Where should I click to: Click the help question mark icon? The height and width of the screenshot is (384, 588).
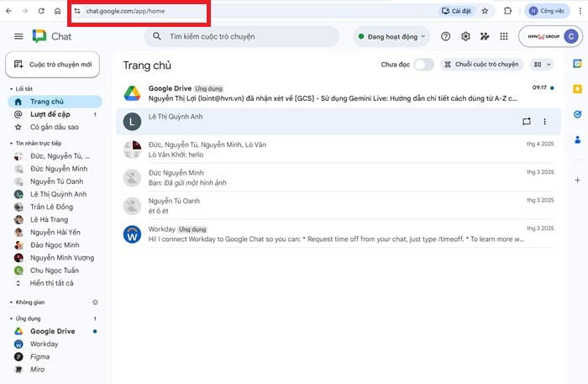[446, 36]
